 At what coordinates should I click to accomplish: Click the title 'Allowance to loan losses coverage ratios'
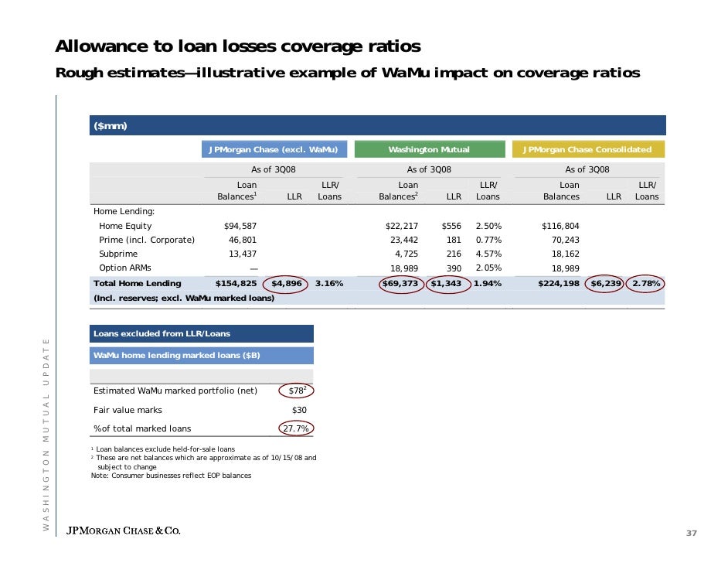tap(238, 46)
